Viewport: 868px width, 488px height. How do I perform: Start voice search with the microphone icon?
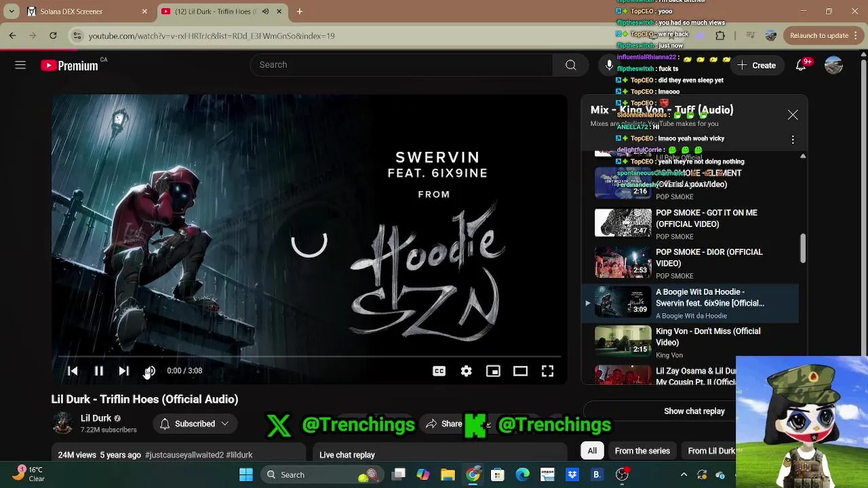(609, 65)
